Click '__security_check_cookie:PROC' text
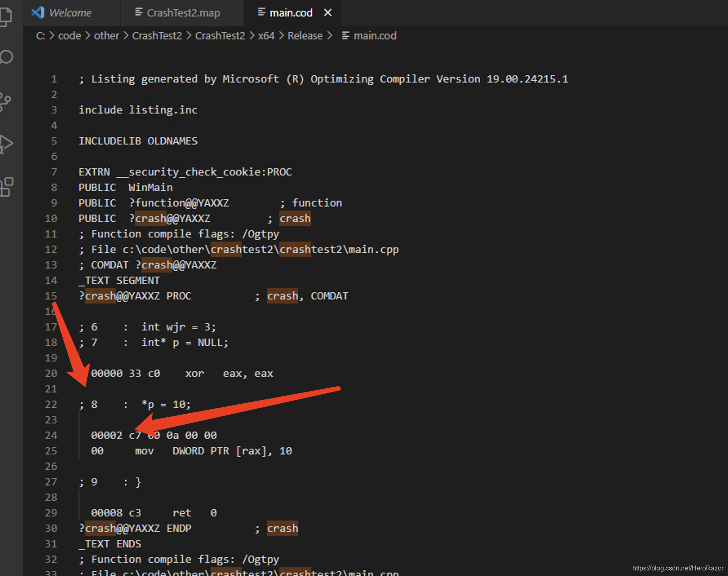This screenshot has width=728, height=576. (x=204, y=172)
